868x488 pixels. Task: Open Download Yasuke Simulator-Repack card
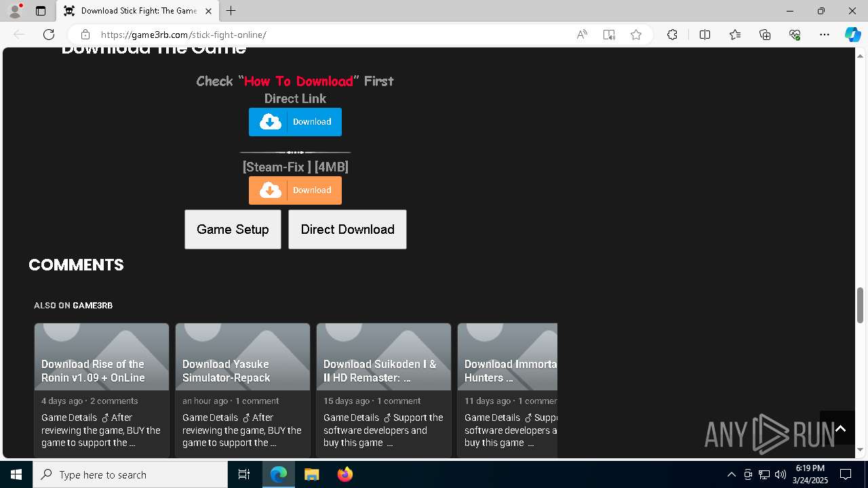point(243,390)
